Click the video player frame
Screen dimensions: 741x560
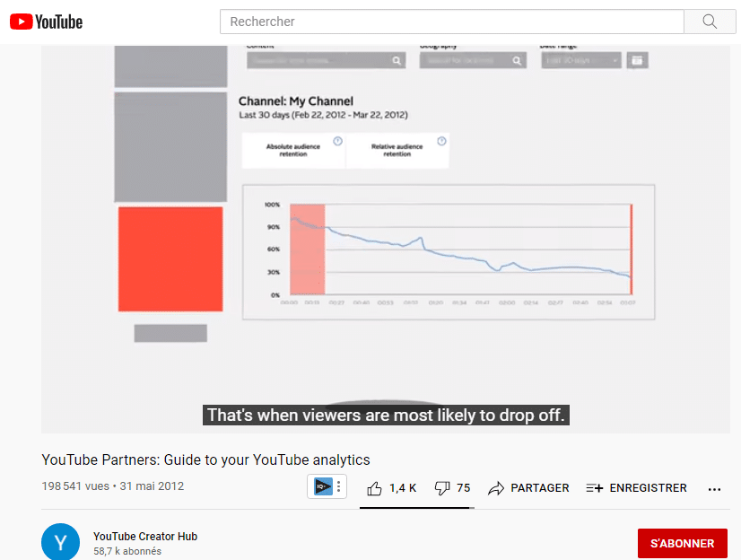pos(386,239)
